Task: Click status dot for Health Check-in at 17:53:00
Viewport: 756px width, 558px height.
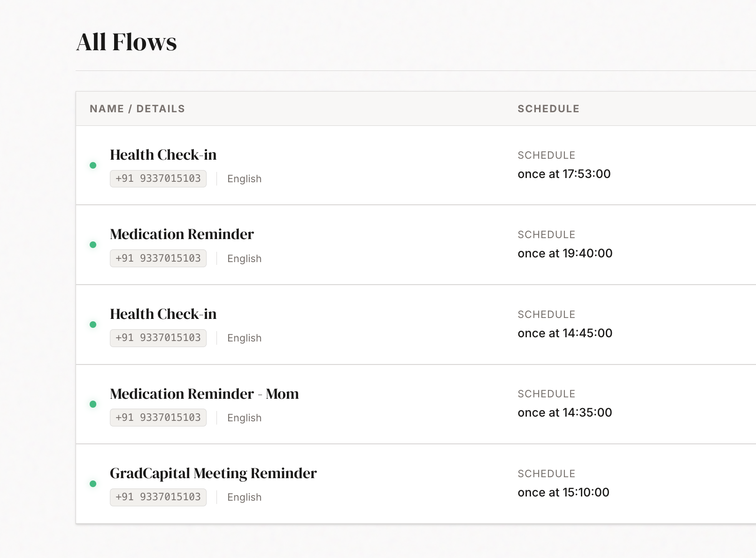Action: point(93,165)
